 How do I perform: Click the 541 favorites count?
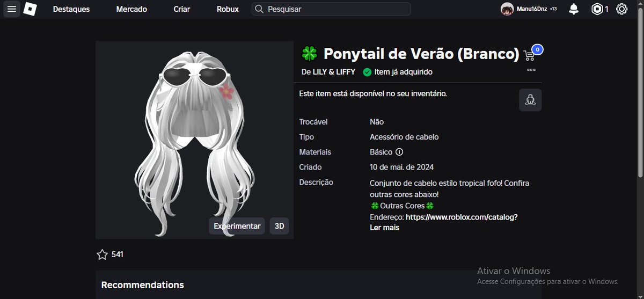click(118, 254)
